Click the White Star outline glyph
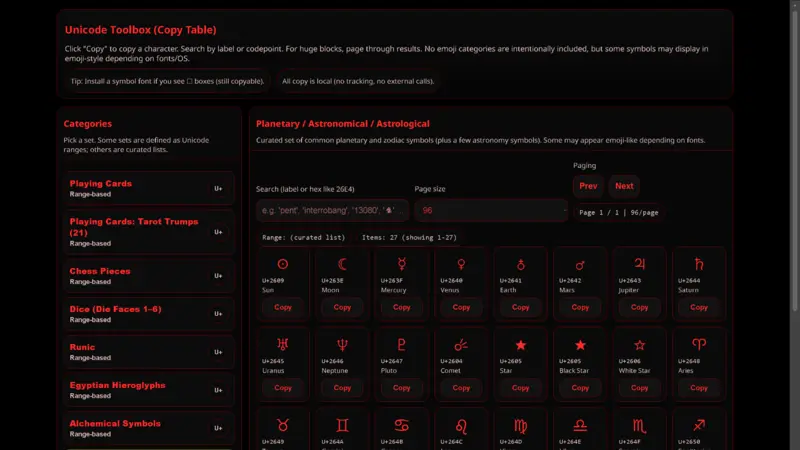 coord(639,345)
